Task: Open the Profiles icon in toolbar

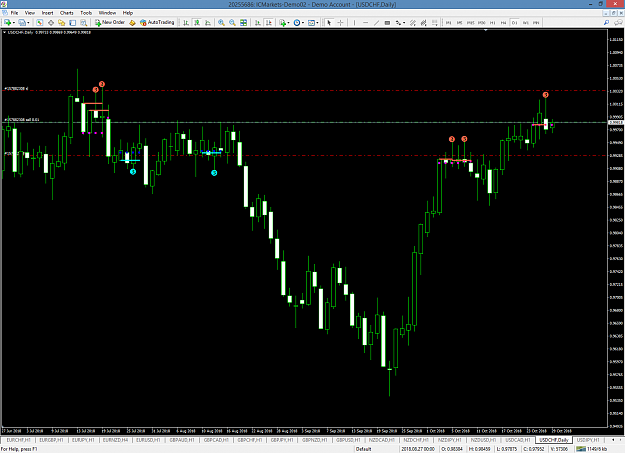Action: (22, 23)
